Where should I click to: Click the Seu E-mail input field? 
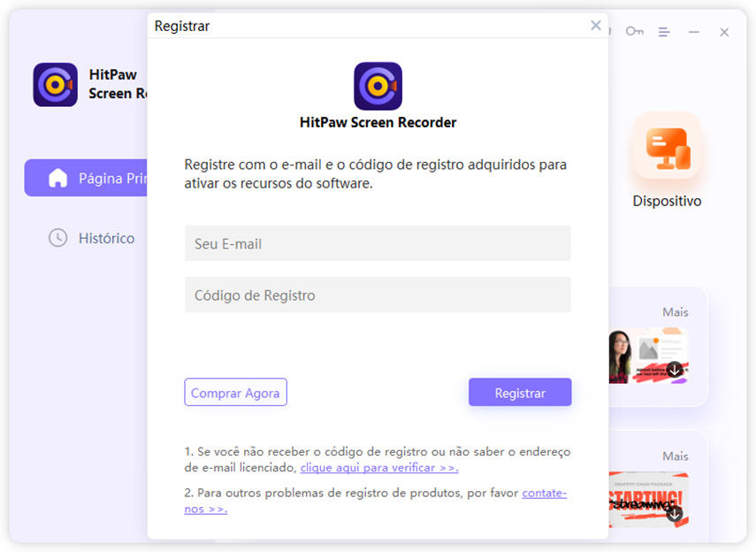point(377,243)
